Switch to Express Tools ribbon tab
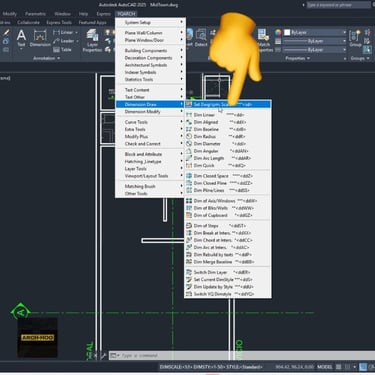 (59, 22)
